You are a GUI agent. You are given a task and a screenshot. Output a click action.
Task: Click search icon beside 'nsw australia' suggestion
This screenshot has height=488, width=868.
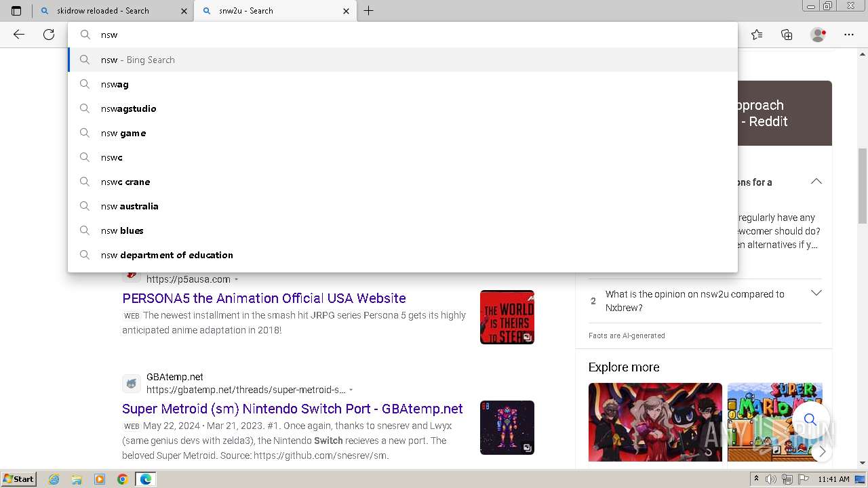click(x=85, y=206)
